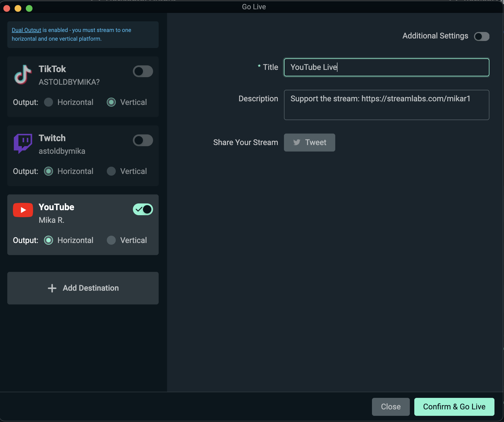
Task: Select Vertical output for YouTube
Action: (x=111, y=240)
